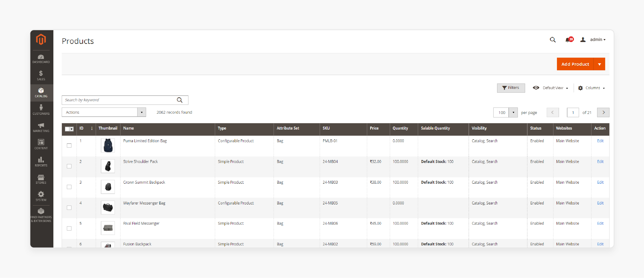The width and height of the screenshot is (644, 278).
Task: Click the keyword search magnifier icon
Action: (180, 100)
